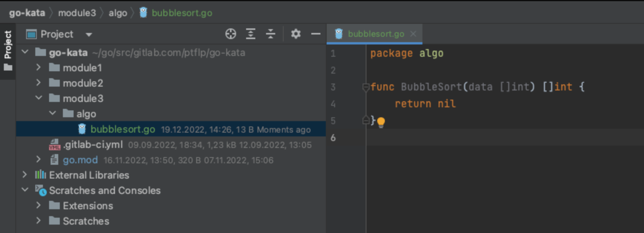Screen dimensions: 644x233
Task: Click the Expand All icon
Action: pos(251,34)
